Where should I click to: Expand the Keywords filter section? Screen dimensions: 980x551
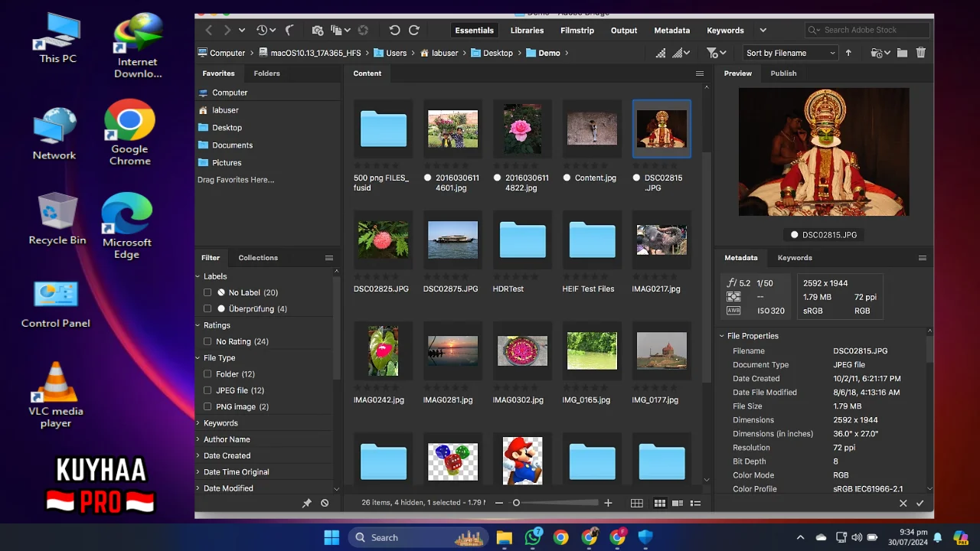pos(198,423)
